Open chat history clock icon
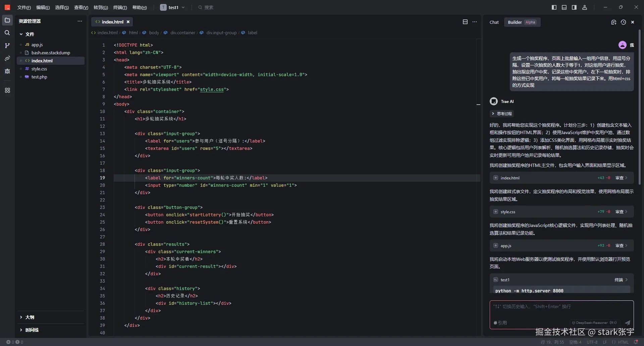This screenshot has height=346, width=644. [x=623, y=22]
